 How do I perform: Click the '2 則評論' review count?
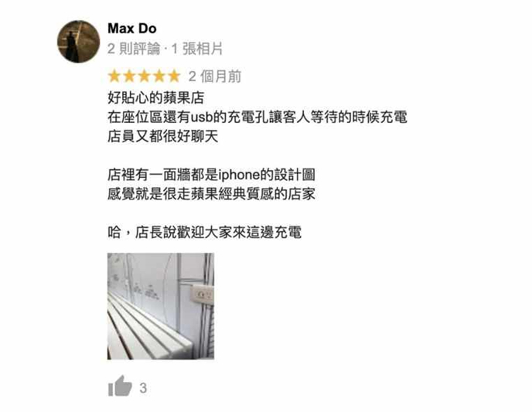[x=134, y=49]
